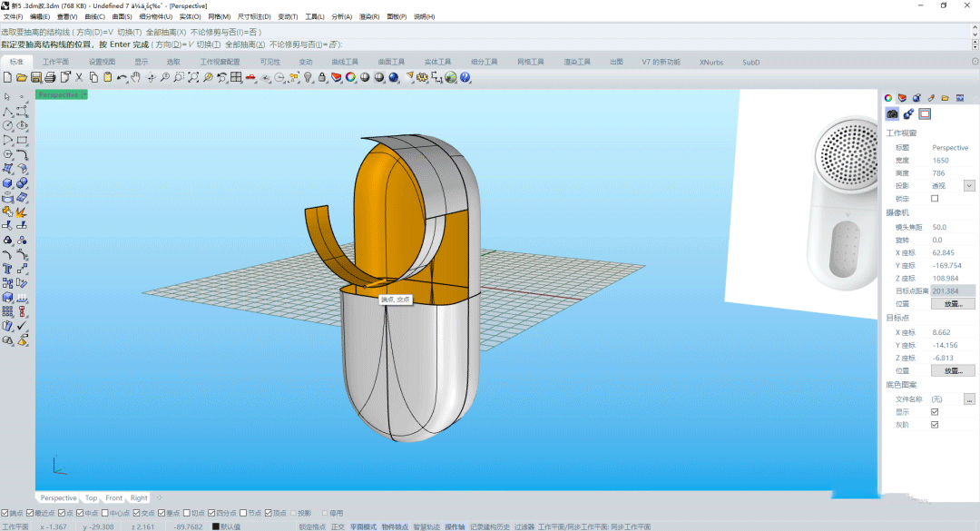Viewport: 980px width, 531px height.
Task: Click the light bulb hide objects icon
Action: [308, 77]
